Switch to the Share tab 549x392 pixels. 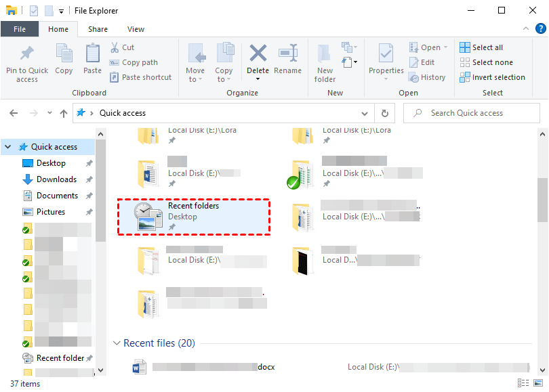(x=98, y=29)
